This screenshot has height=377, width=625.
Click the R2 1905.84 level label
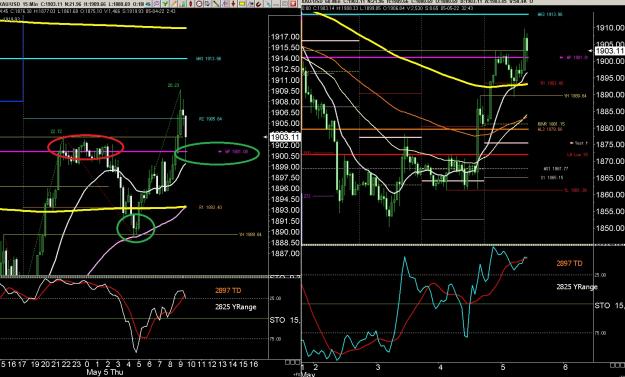click(210, 119)
